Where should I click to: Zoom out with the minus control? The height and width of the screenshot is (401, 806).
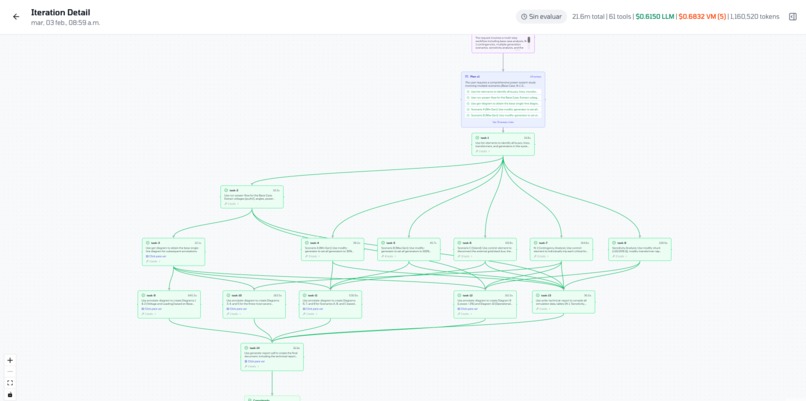pyautogui.click(x=10, y=372)
